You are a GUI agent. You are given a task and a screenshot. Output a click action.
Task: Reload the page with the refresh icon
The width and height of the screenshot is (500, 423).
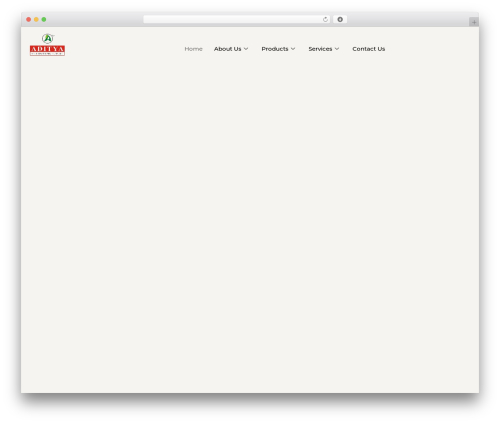[325, 19]
